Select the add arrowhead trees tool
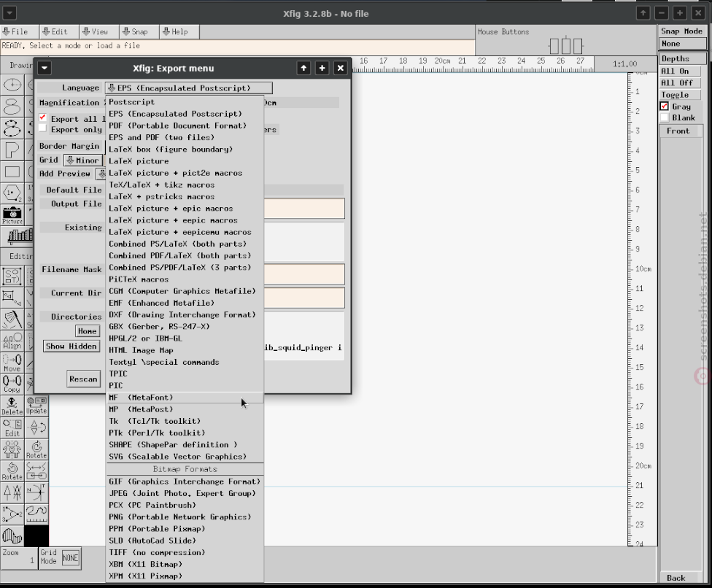 pos(12,492)
